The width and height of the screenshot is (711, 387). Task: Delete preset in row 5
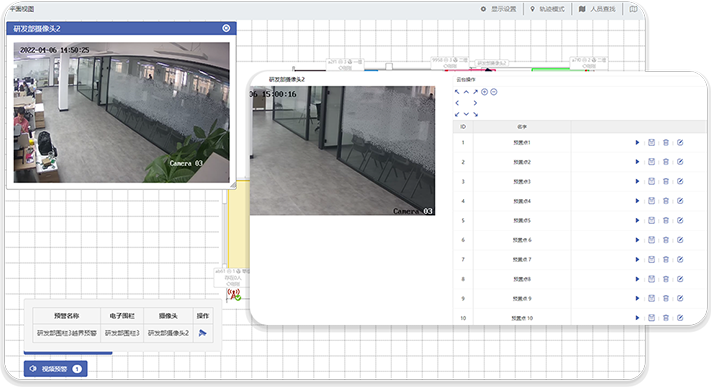tap(666, 220)
